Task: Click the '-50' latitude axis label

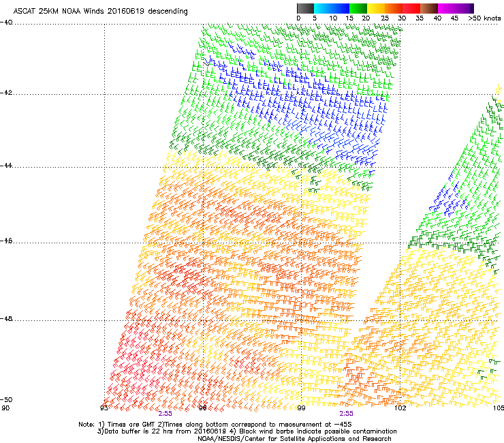Action: pyautogui.click(x=6, y=400)
